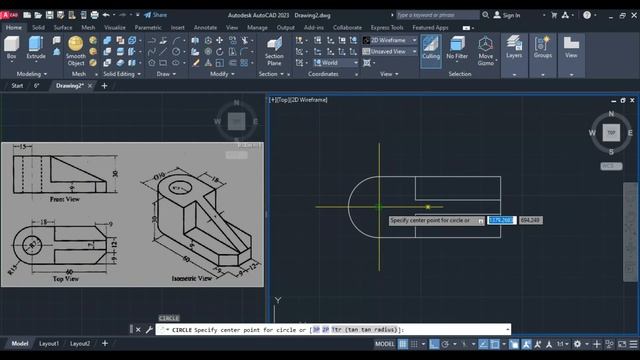Expand the Draw panel
The image size is (640, 360).
point(166,74)
